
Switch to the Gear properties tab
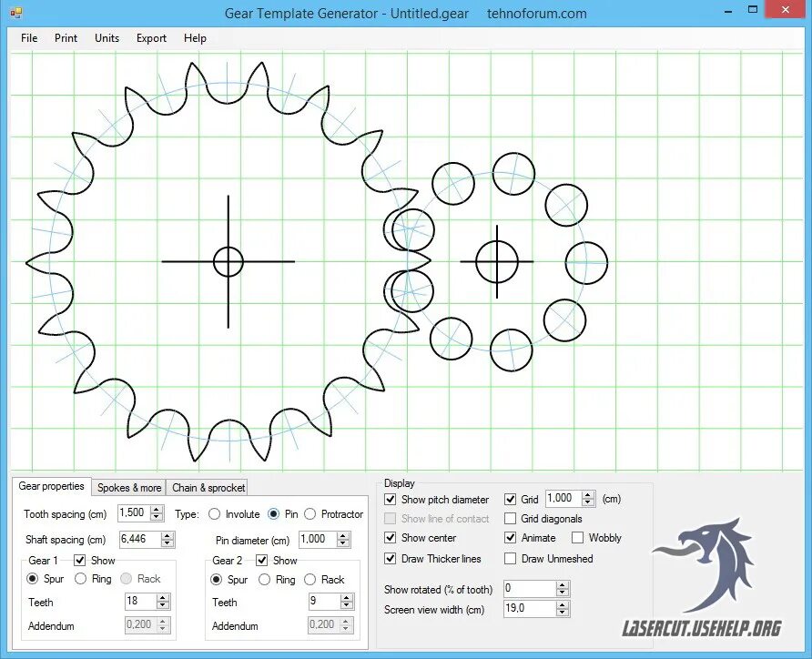point(51,487)
